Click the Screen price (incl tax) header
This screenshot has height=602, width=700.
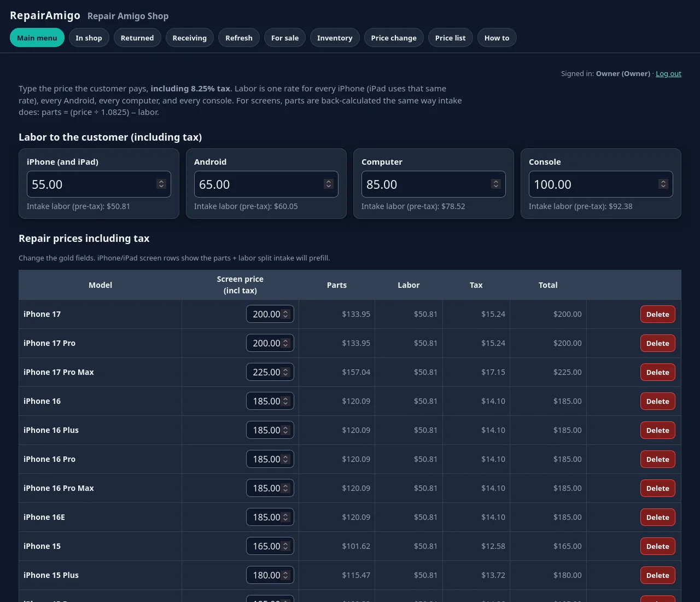(x=240, y=285)
